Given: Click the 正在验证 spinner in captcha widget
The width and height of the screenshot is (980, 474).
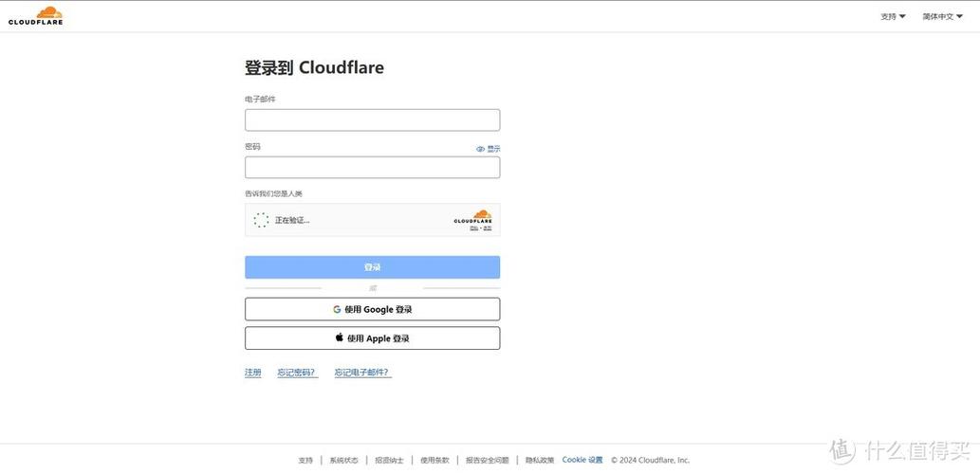Looking at the screenshot, I should click(261, 220).
